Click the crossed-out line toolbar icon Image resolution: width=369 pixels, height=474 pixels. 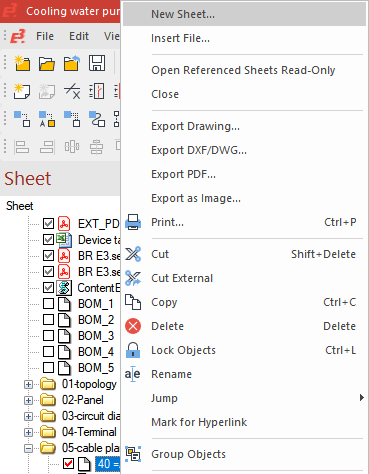(72, 91)
